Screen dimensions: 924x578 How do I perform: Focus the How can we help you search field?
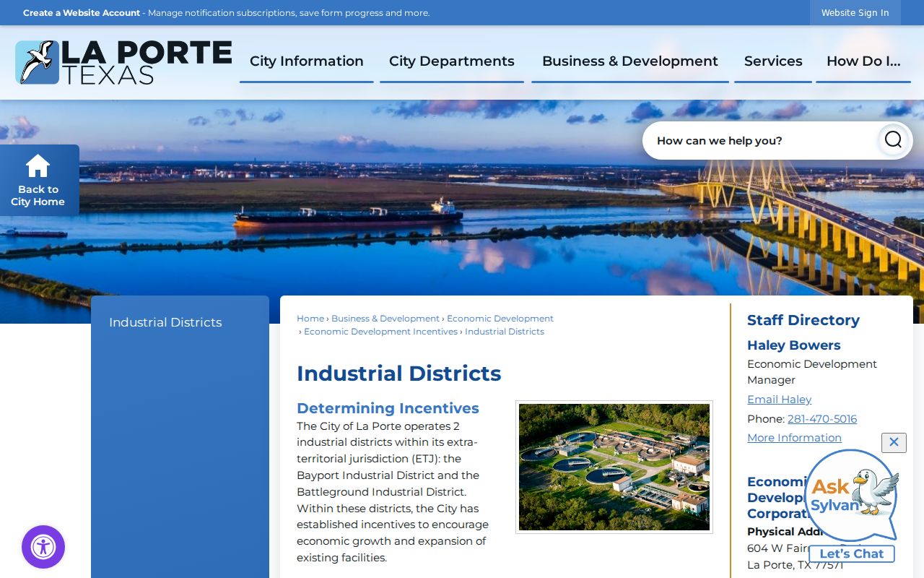(x=762, y=140)
